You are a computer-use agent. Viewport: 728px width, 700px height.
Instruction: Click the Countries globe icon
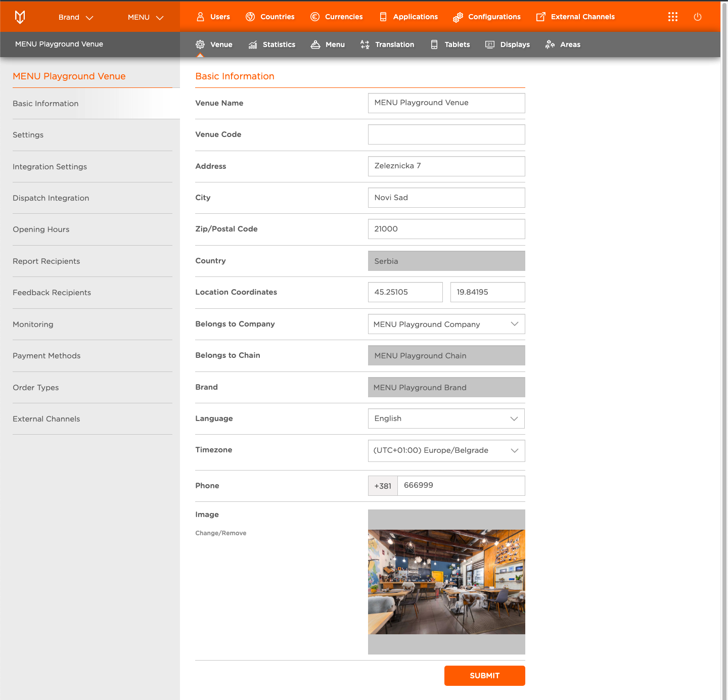pos(250,17)
